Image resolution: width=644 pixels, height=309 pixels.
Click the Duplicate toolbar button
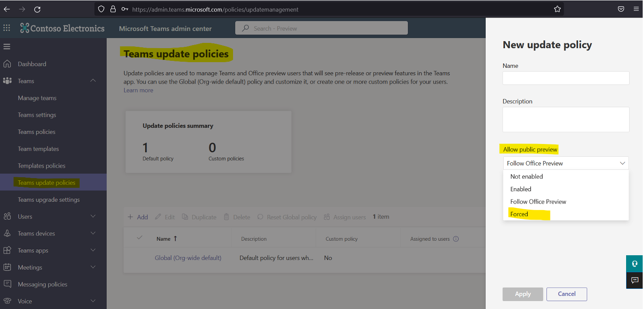(x=199, y=217)
